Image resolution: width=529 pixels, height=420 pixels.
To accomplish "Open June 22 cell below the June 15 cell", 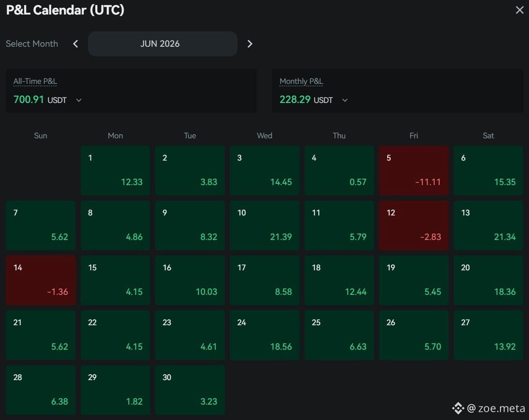I will click(116, 335).
